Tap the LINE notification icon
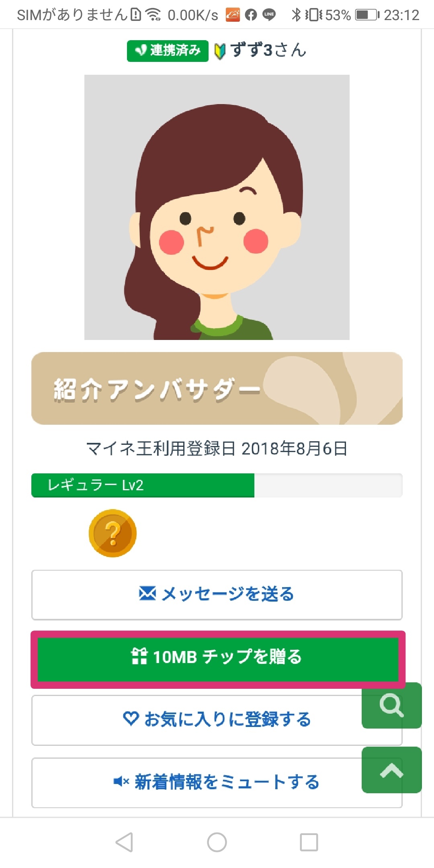This screenshot has width=434, height=868. 269,15
